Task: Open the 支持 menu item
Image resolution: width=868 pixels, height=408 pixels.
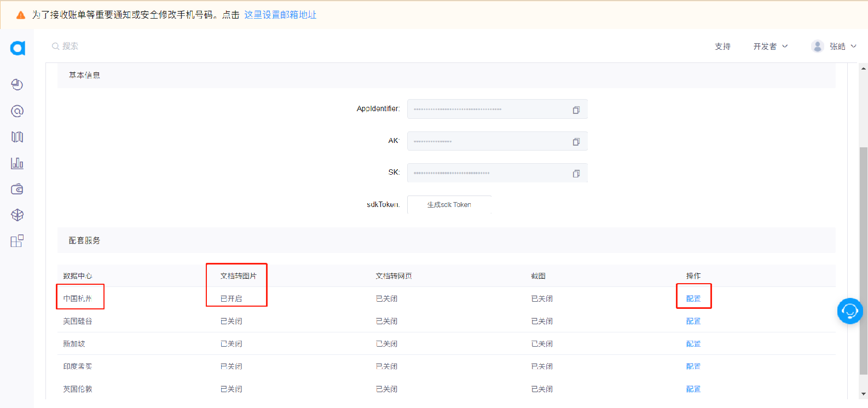Action: pos(722,47)
